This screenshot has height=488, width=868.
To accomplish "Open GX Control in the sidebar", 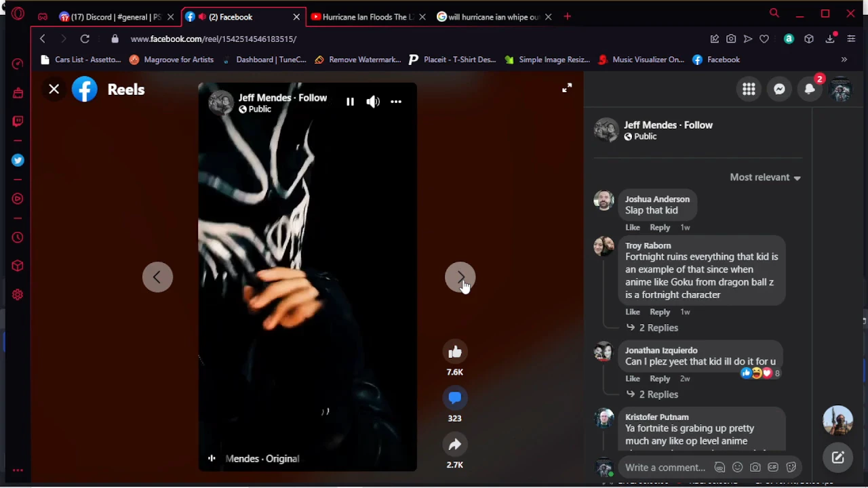I will [18, 64].
